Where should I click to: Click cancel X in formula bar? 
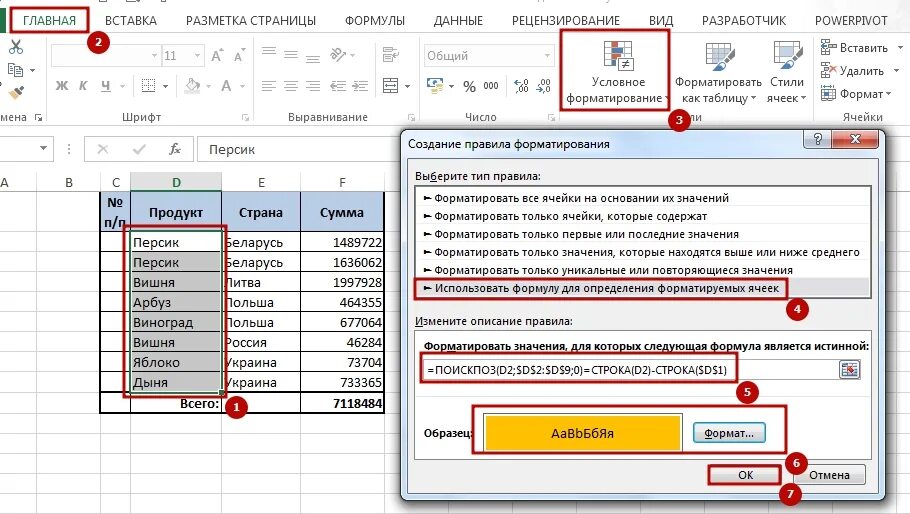click(103, 149)
